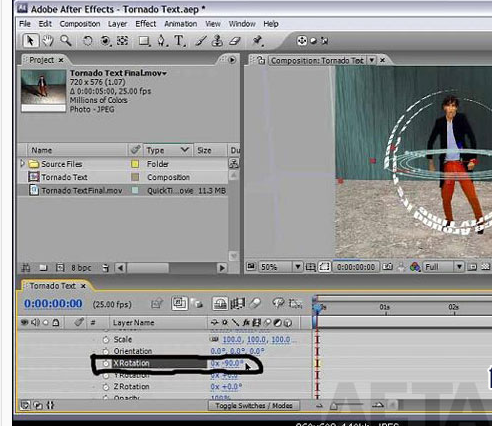
Task: Take a snapshot with camera icon
Action: (x=387, y=267)
